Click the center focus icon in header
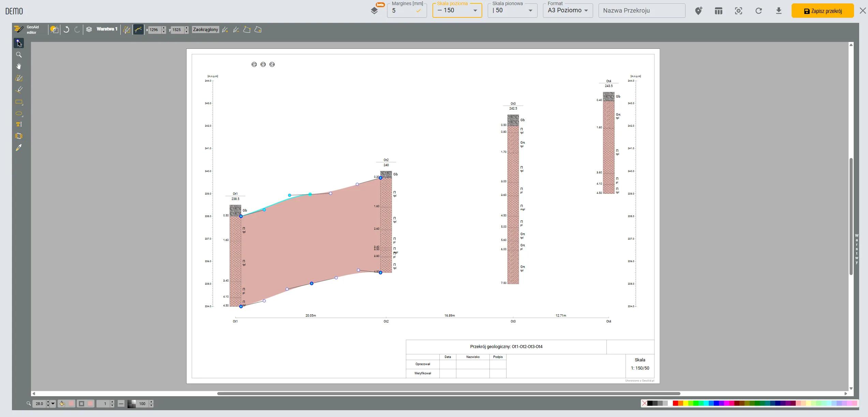This screenshot has width=868, height=417. (x=738, y=11)
